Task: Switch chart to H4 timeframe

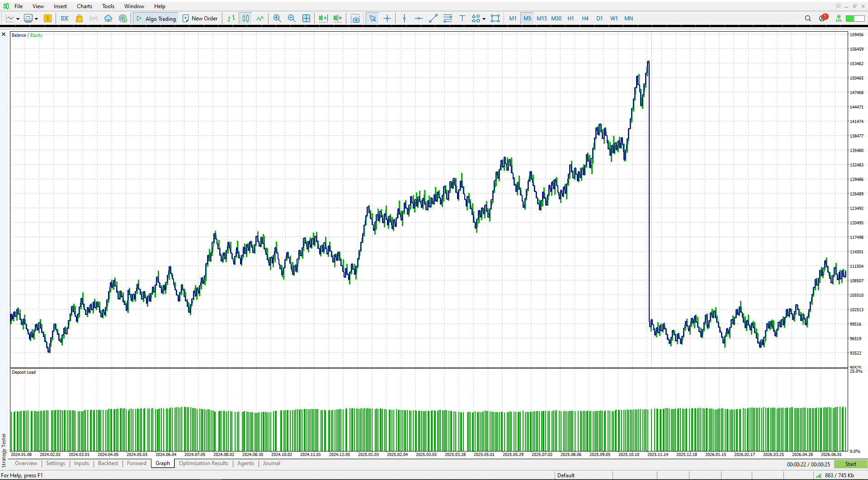Action: pos(585,19)
